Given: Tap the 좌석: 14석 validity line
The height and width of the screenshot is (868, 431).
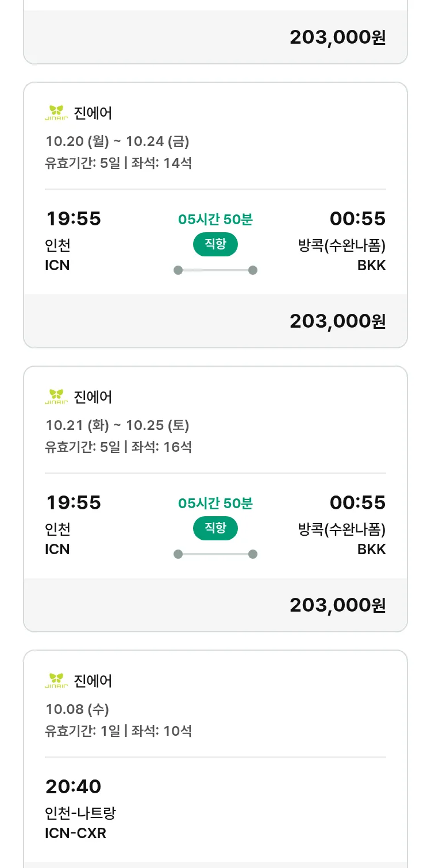Looking at the screenshot, I should (118, 163).
